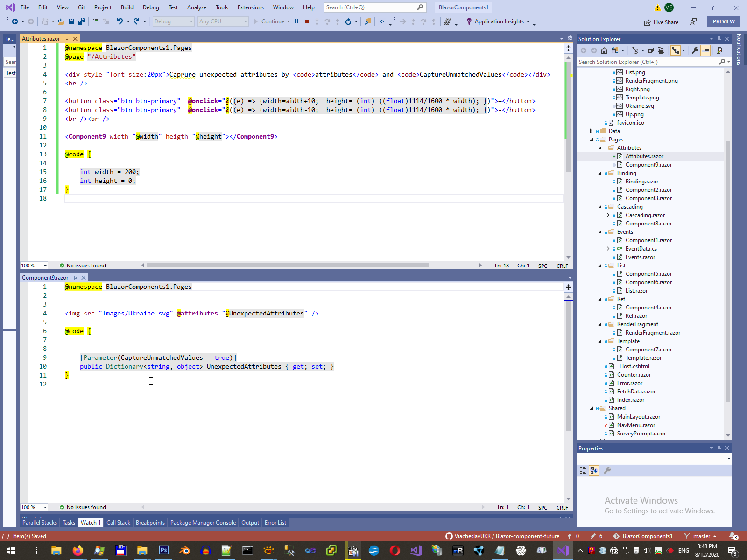The image size is (747, 560).
Task: Open the Call Stack tab
Action: pyautogui.click(x=118, y=523)
